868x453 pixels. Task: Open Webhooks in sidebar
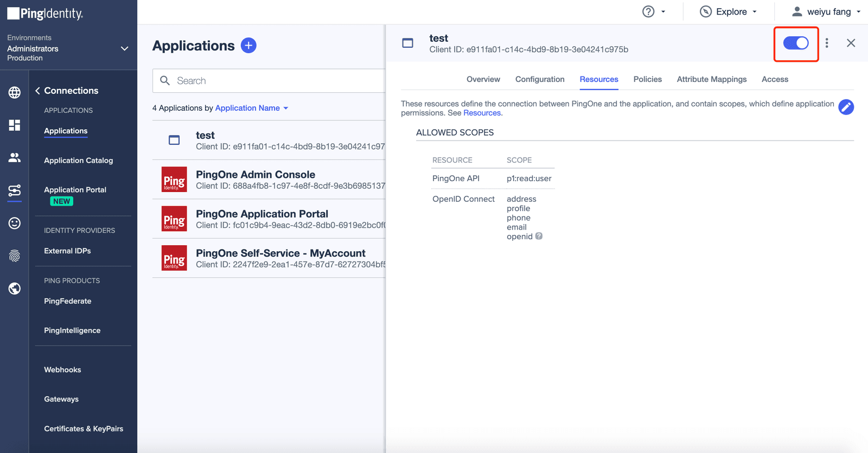pos(62,369)
